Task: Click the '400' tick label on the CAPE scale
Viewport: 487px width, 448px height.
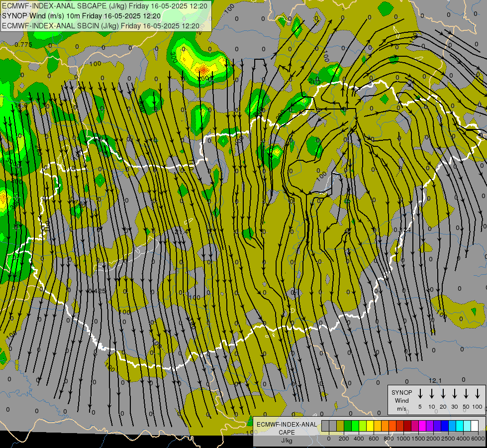Action: tap(359, 439)
